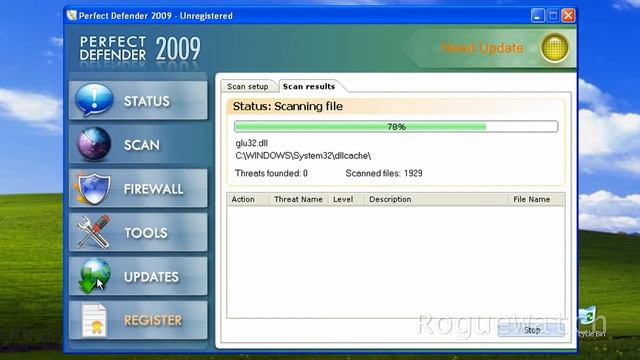
Task: Click the Updates globe arrow icon
Action: pyautogui.click(x=95, y=276)
